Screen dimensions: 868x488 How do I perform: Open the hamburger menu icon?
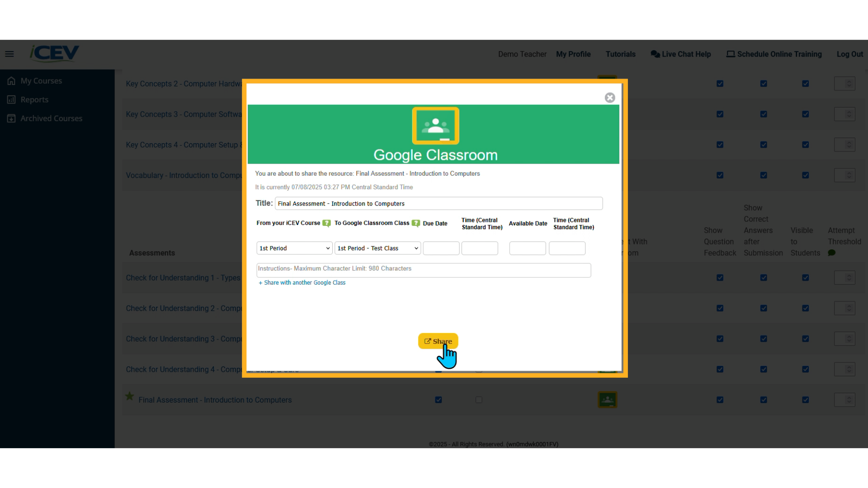[9, 54]
